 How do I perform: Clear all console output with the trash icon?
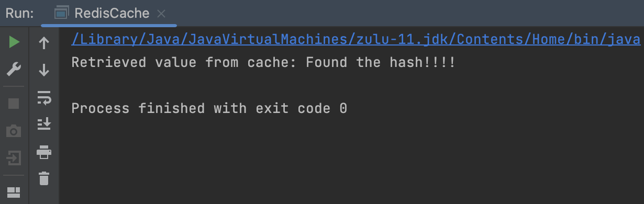[45, 178]
